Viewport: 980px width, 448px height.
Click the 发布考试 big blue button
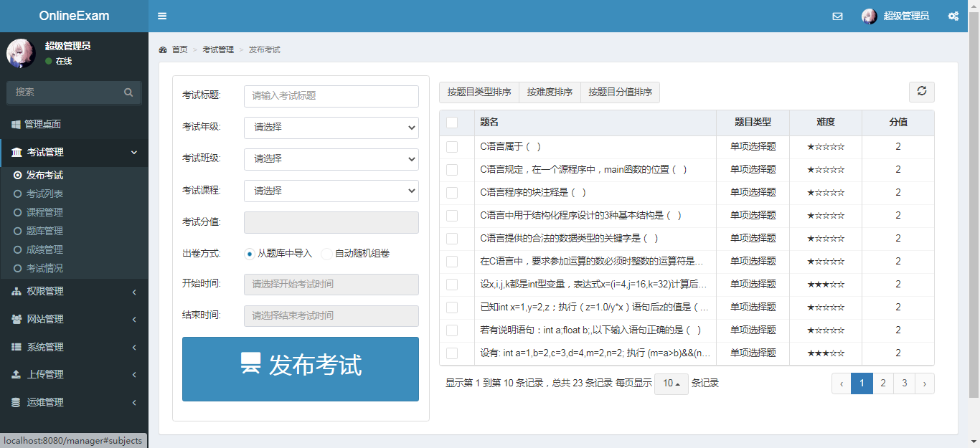(x=300, y=368)
